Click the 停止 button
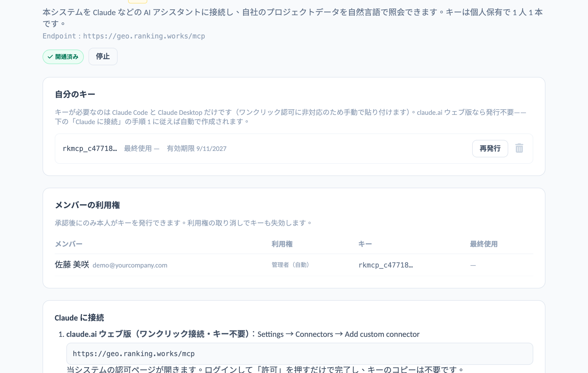 (x=103, y=57)
